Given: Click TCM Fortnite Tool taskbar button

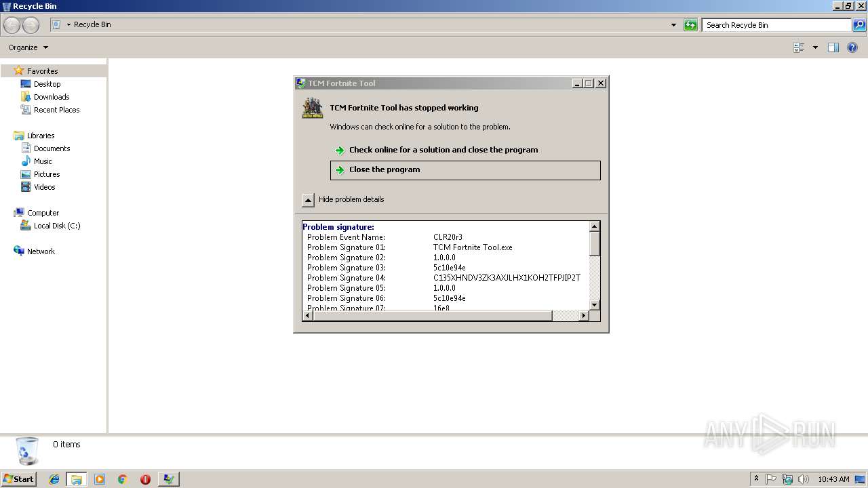Looking at the screenshot, I should click(168, 479).
